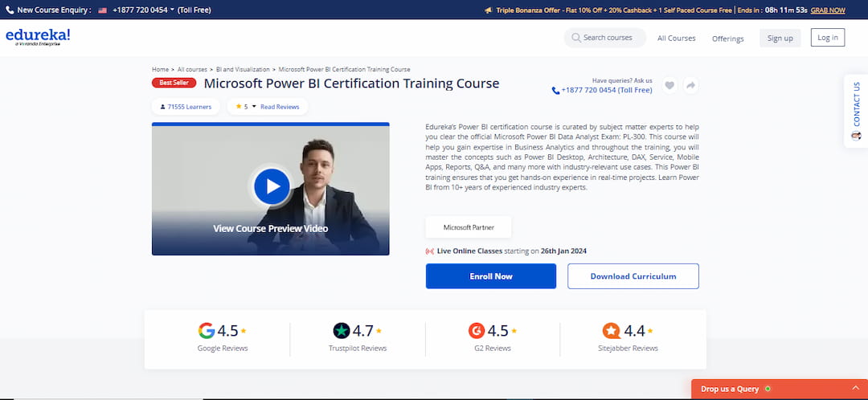
Task: Click the Microsoft Partner badge
Action: click(x=469, y=227)
